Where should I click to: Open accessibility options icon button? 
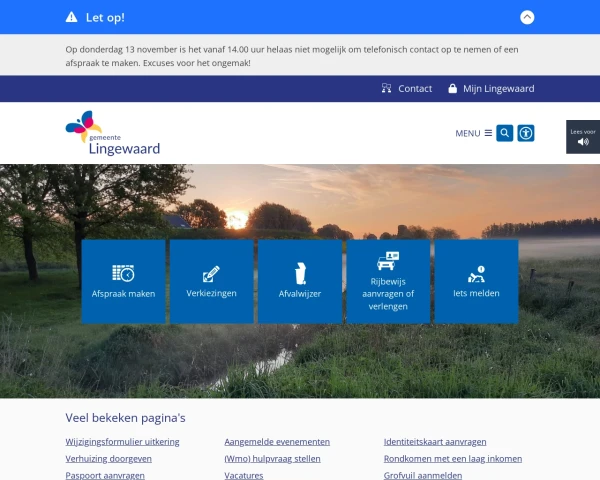pyautogui.click(x=526, y=133)
